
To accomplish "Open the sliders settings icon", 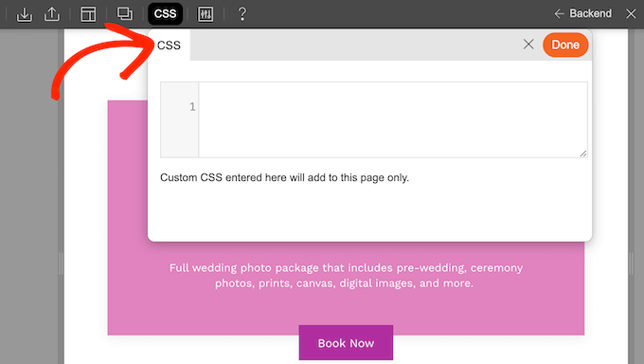I will click(x=206, y=14).
